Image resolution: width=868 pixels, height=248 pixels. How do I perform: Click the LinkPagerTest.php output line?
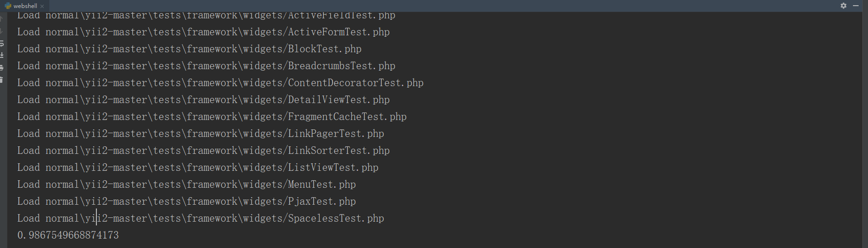(201, 134)
